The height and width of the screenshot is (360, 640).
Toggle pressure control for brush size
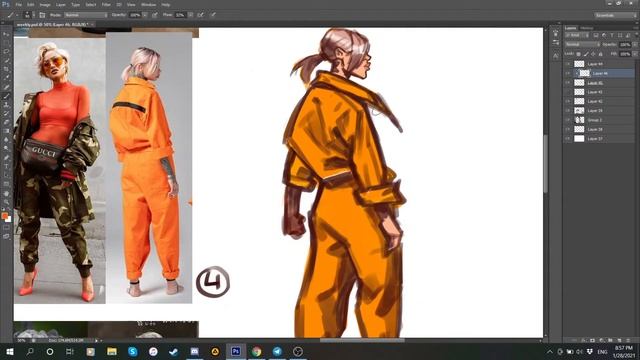click(x=213, y=15)
